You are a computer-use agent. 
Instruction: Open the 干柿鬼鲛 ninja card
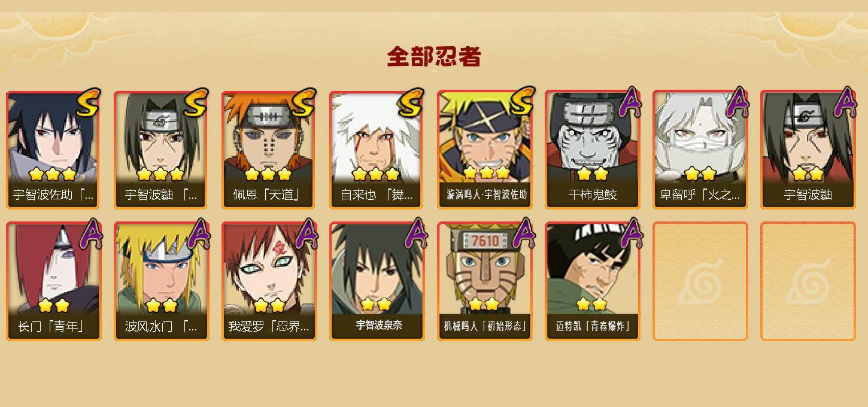click(592, 150)
